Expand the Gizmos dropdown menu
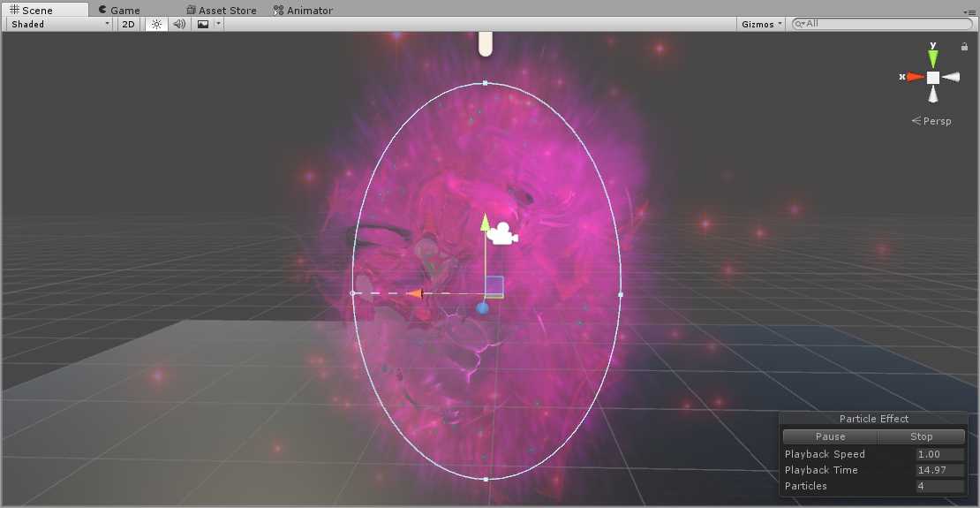The width and height of the screenshot is (980, 508). pos(761,25)
